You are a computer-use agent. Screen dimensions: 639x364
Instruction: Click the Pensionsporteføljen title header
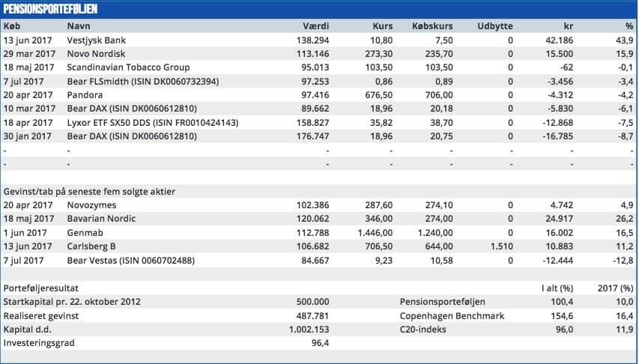tap(50, 10)
